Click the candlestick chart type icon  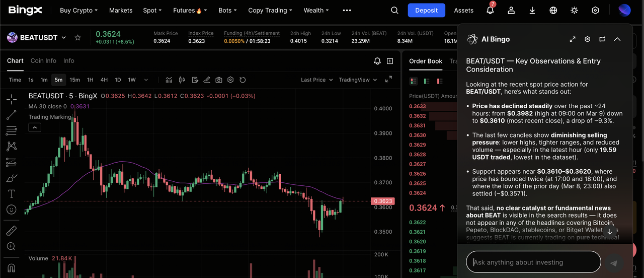pos(182,80)
